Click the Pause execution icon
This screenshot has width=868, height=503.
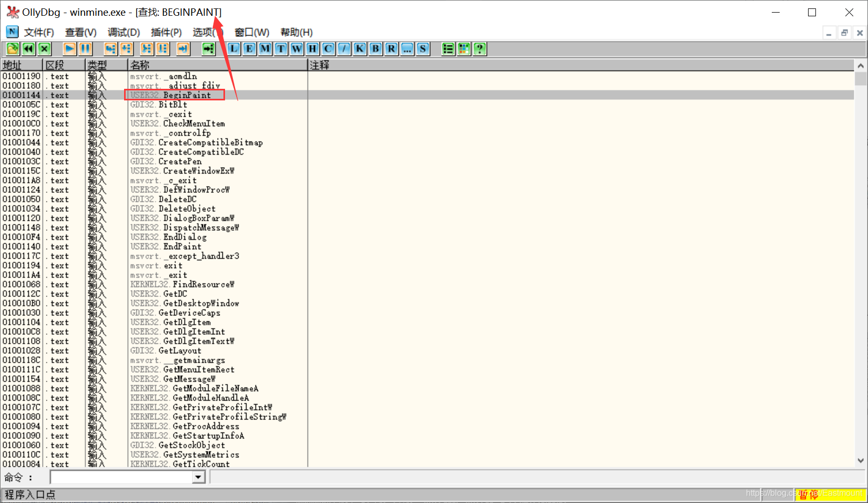click(x=85, y=49)
